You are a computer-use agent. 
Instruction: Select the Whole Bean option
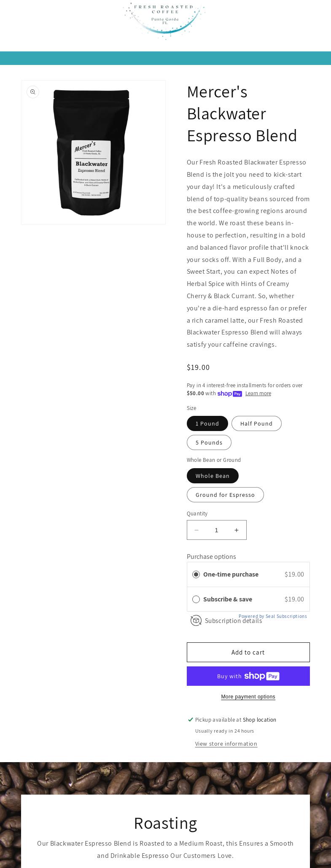pos(213,476)
